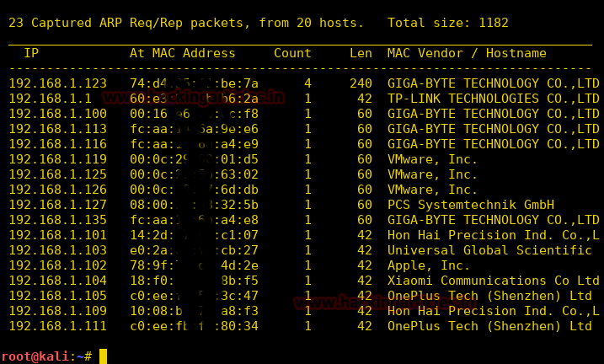Click Hon Hai Precision on 192.168.1.101 row
Viewport: 604px width, 364px height.
coord(494,235)
